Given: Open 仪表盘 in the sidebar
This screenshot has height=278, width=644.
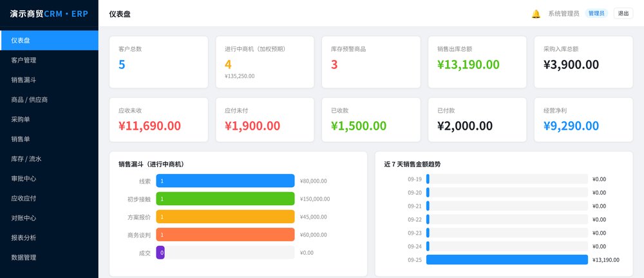Looking at the screenshot, I should coord(50,40).
